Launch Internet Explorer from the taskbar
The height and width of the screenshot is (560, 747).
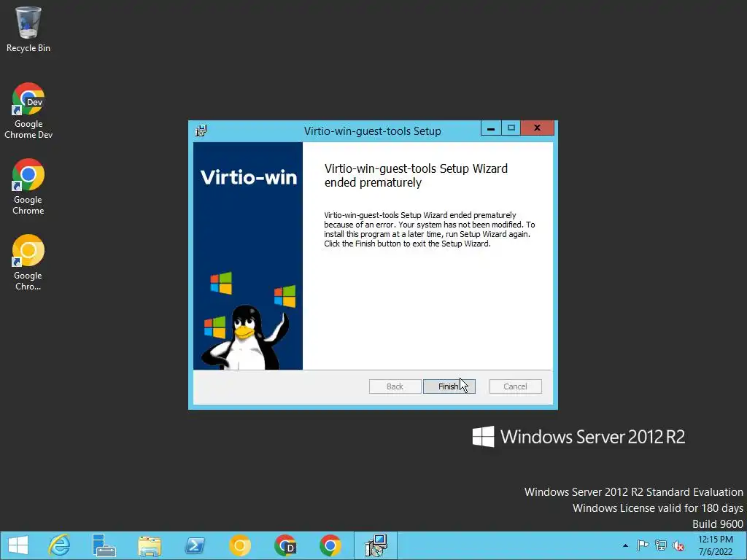coord(59,545)
